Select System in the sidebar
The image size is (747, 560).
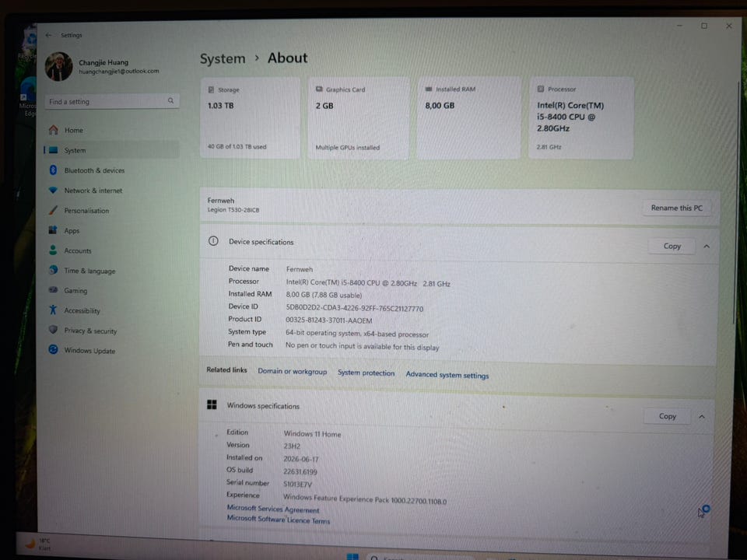tap(112, 150)
